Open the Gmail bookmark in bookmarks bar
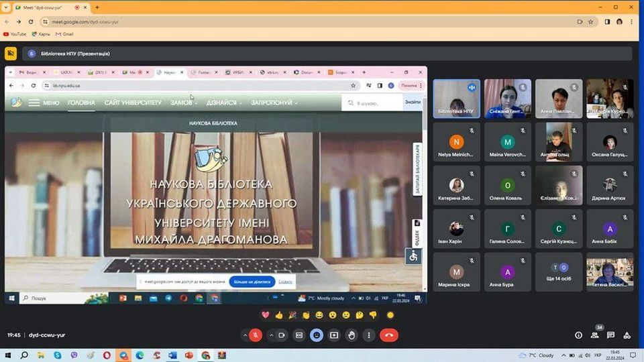The height and width of the screenshot is (362, 644). pyautogui.click(x=64, y=34)
